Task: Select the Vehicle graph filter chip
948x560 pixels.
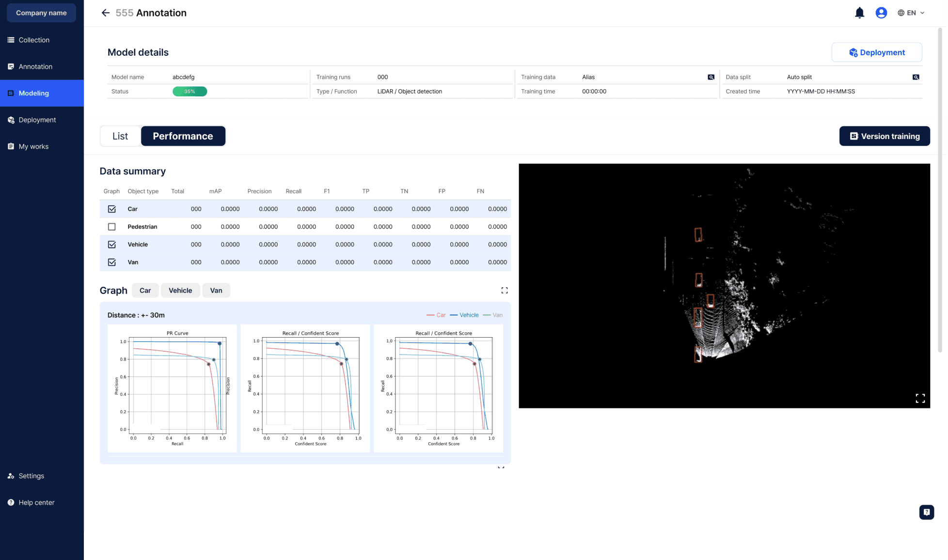Action: point(180,291)
